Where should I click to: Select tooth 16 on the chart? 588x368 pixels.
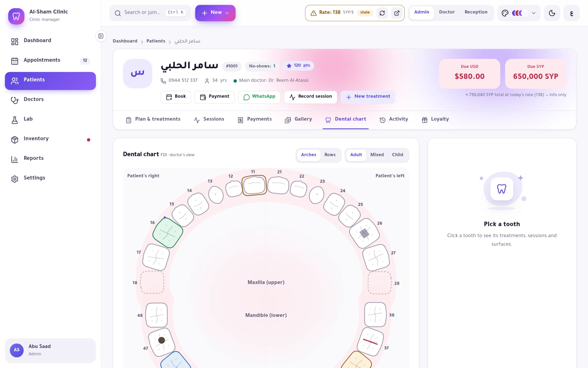pos(168,233)
